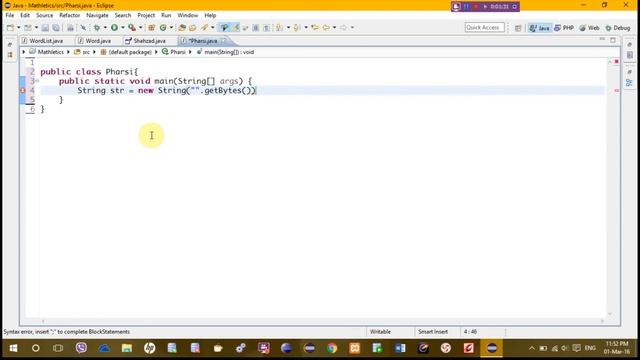Screen dimensions: 640x360
Task: Click the Pharsi class breadcrumb item
Action: click(174, 52)
